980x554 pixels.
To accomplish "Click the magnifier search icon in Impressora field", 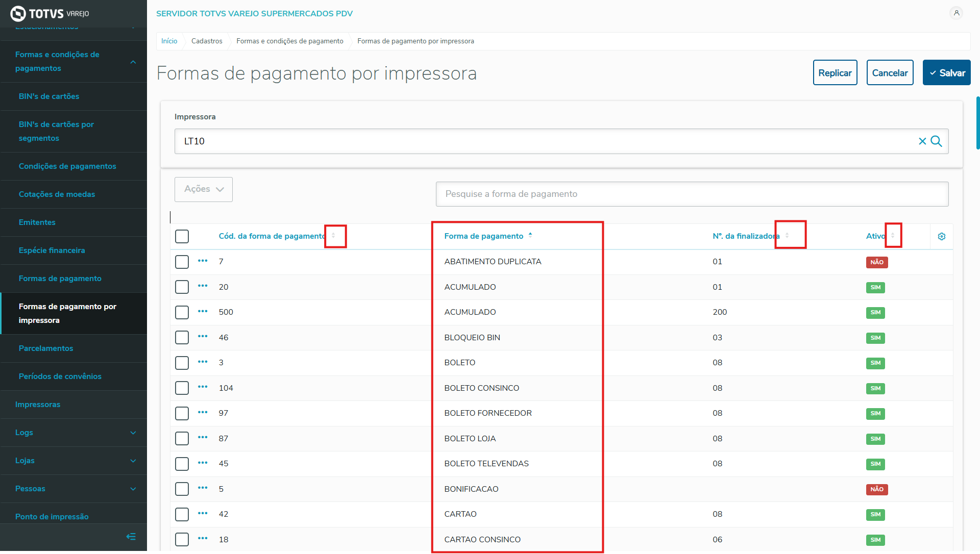I will click(x=936, y=141).
